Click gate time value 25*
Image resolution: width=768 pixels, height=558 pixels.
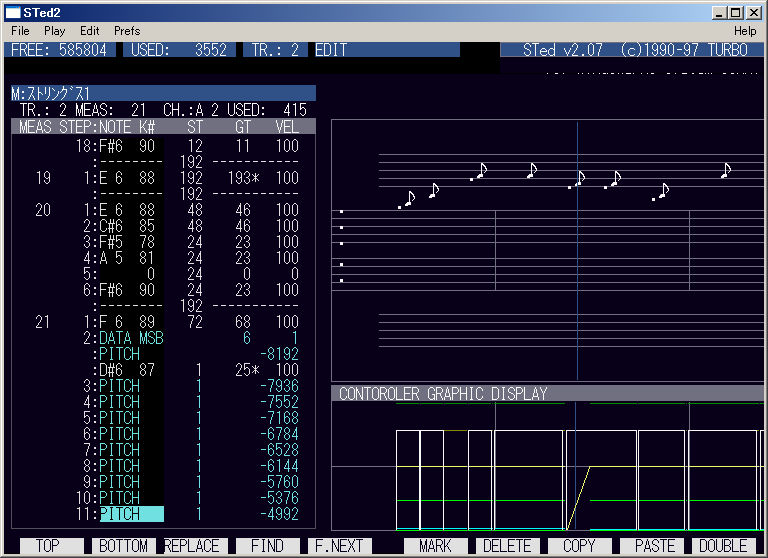(247, 370)
